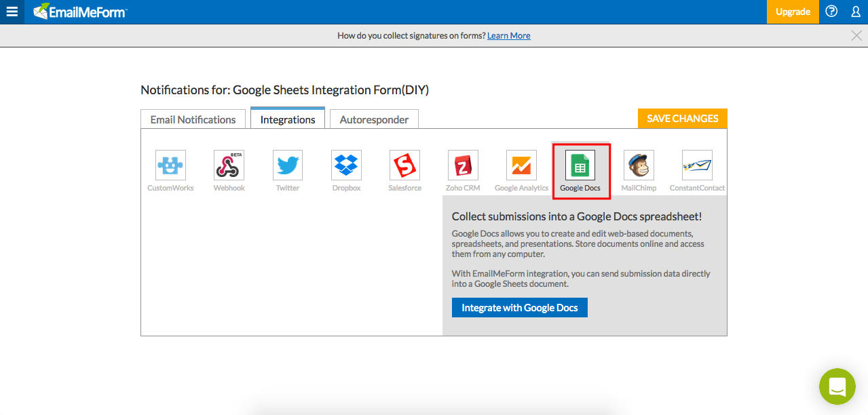
Task: Click the 'Notifications for: Google Sheets Integration Form(DIY)' heading
Action: (x=285, y=90)
